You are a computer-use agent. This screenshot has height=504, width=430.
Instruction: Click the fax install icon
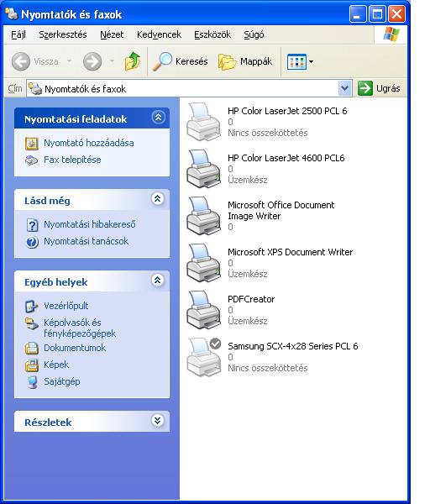click(x=32, y=160)
